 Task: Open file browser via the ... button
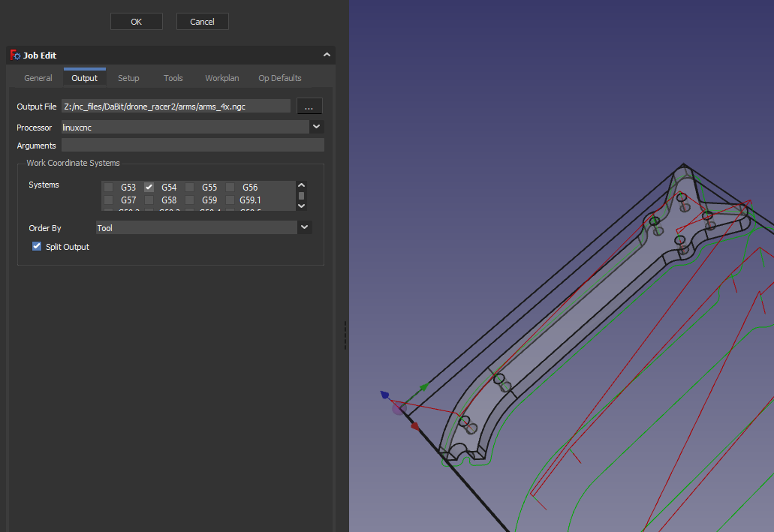coord(309,106)
